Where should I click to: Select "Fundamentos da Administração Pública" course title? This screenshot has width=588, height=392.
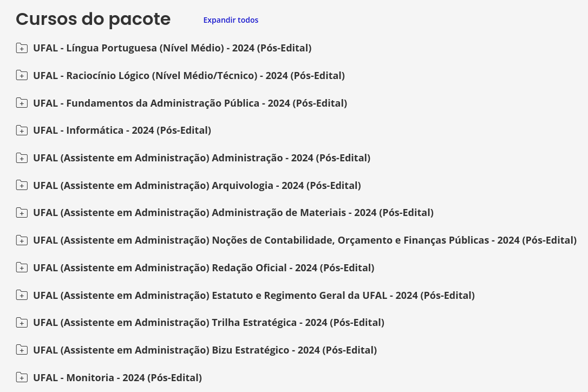pyautogui.click(x=190, y=103)
